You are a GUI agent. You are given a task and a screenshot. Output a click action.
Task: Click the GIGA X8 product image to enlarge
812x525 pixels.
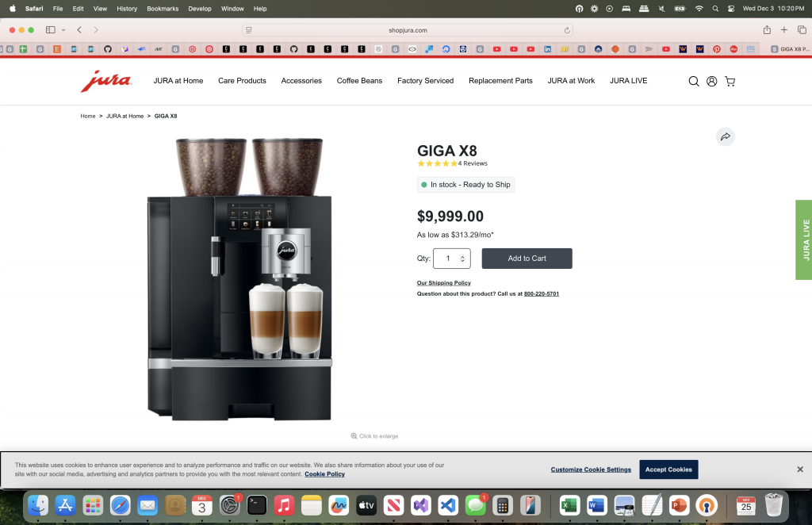[239, 279]
